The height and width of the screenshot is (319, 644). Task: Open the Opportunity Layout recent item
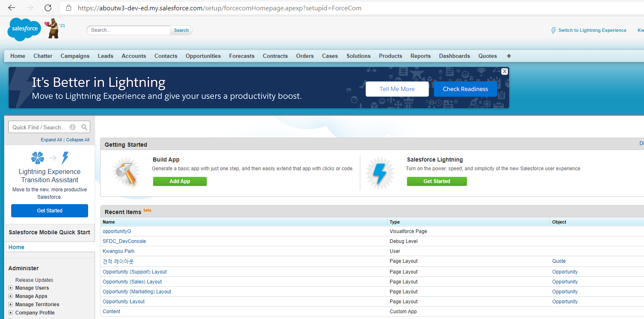(x=124, y=302)
